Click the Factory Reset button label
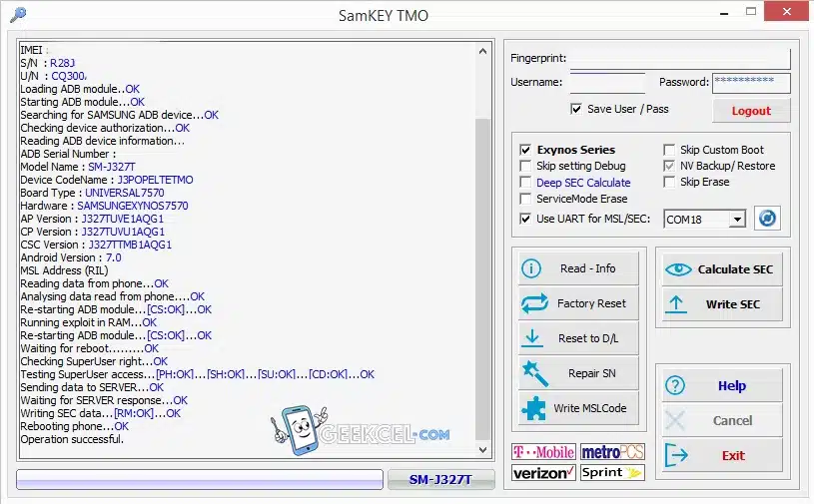The image size is (814, 504). tap(591, 303)
